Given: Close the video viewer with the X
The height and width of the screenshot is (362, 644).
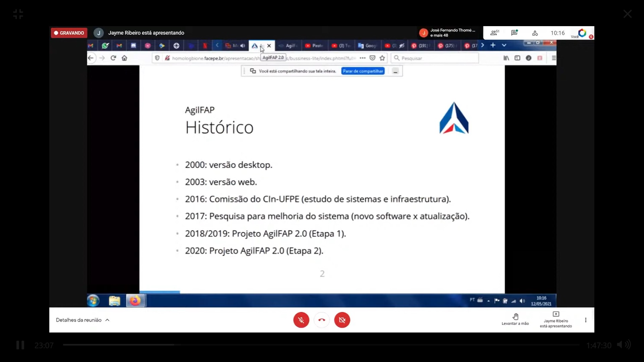Looking at the screenshot, I should pos(628,14).
